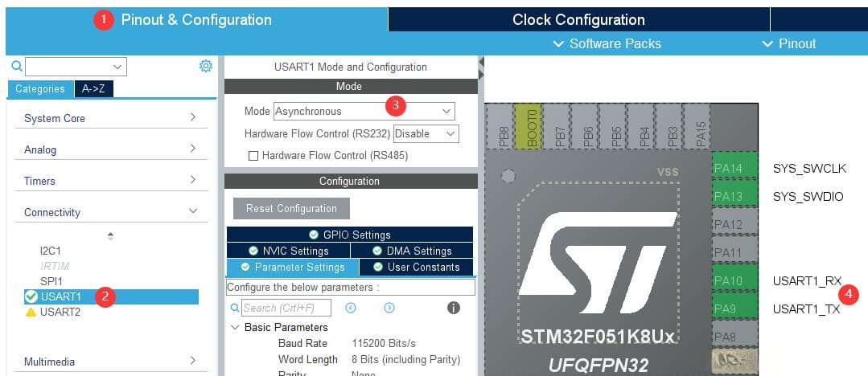Go to next search result arrow
The width and height of the screenshot is (868, 376).
[x=389, y=308]
